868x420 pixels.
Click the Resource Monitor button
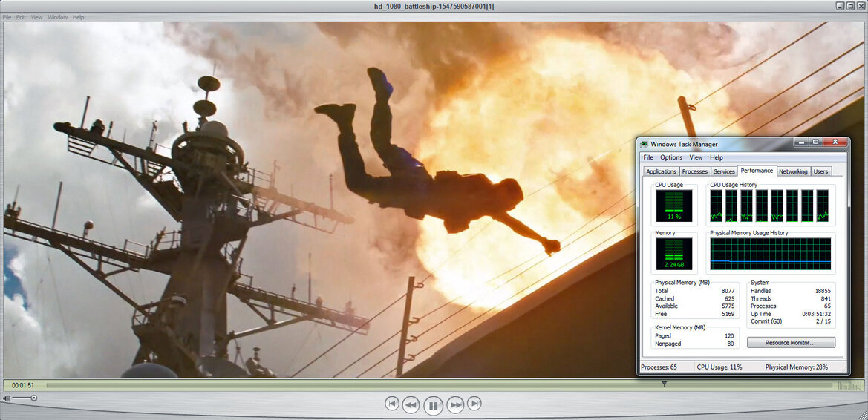[791, 343]
